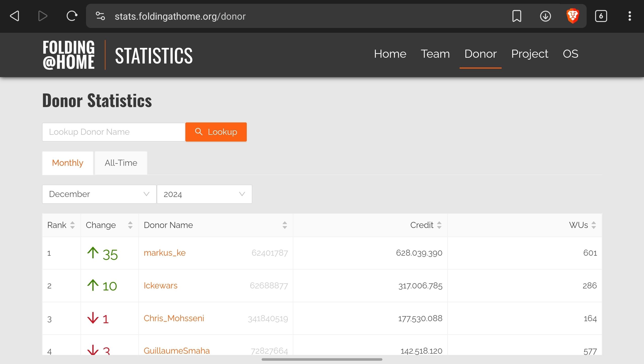The height and width of the screenshot is (364, 644).
Task: Switch to the All-Time tab
Action: pyautogui.click(x=121, y=163)
